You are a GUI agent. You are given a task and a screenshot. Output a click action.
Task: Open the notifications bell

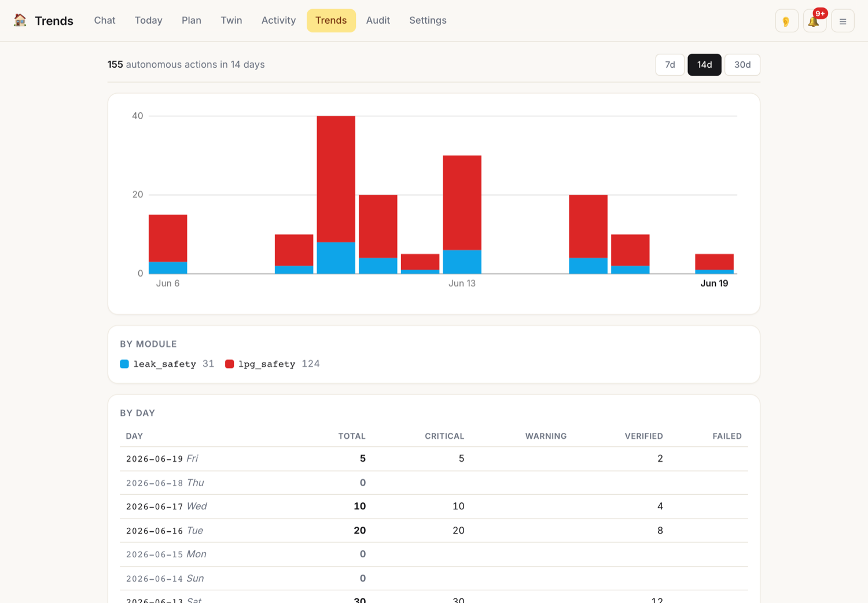(x=814, y=21)
